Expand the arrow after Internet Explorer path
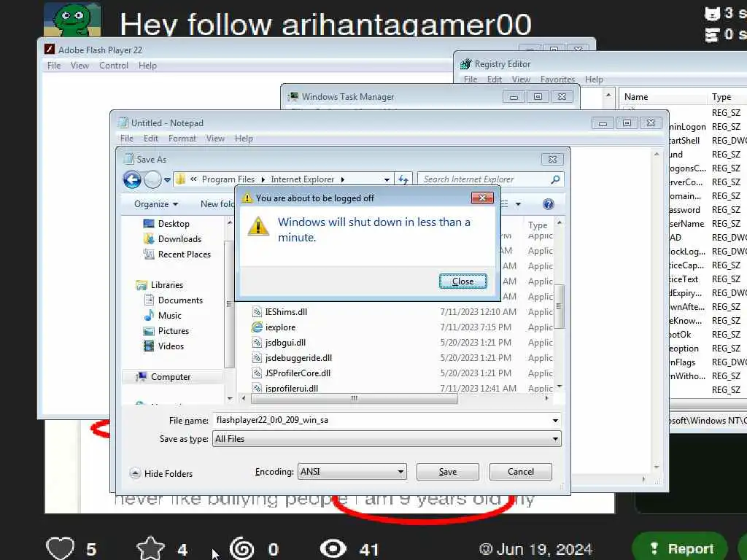Viewport: 747px width, 560px height. 342,179
